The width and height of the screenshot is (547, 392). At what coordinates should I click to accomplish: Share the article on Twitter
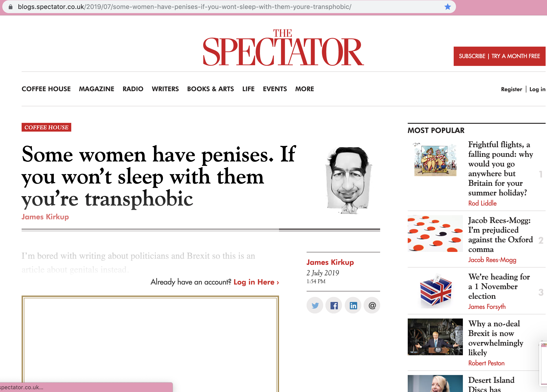click(x=315, y=305)
